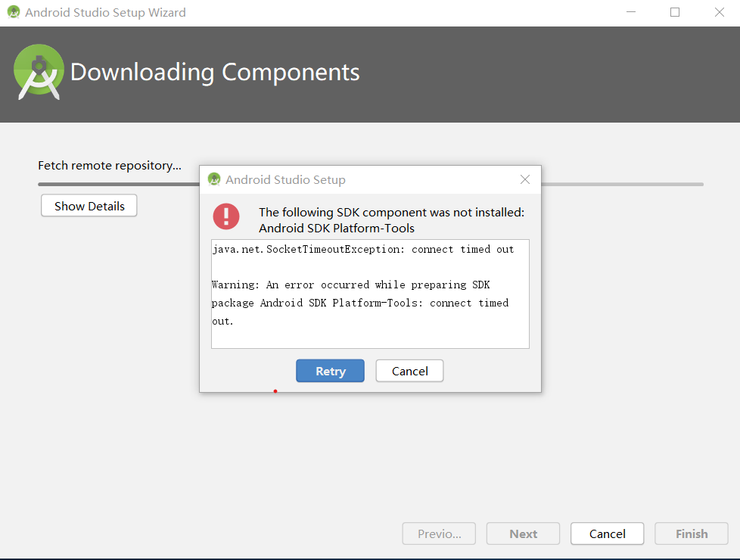This screenshot has width=740, height=560.
Task: Click the green Android icon in the dialog header
Action: [x=214, y=179]
